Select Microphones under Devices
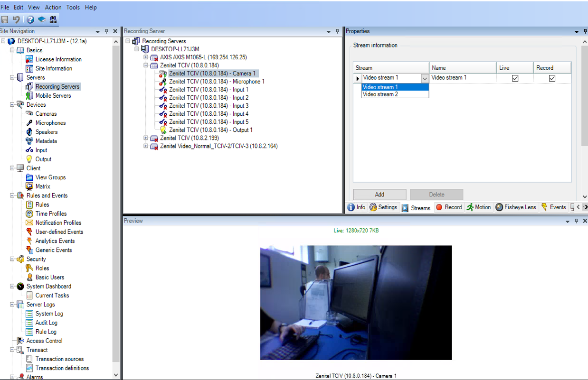This screenshot has height=380, width=588. tap(50, 123)
